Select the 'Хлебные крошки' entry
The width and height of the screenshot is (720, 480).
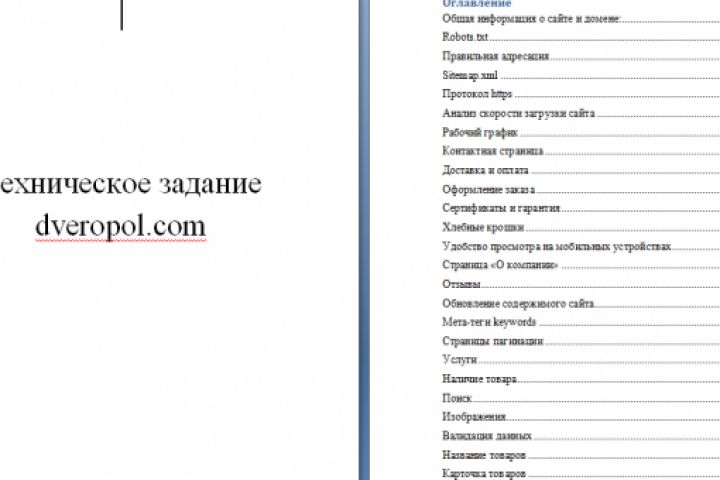[x=483, y=227]
